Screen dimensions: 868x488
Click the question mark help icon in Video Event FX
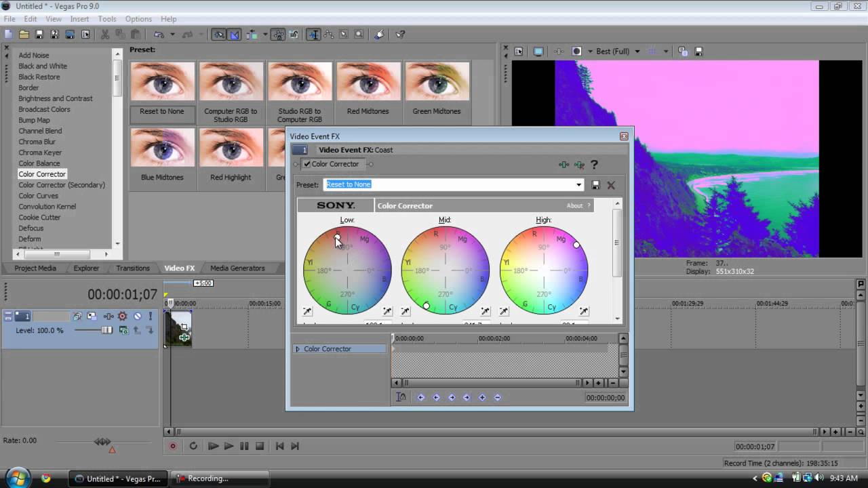pos(594,164)
